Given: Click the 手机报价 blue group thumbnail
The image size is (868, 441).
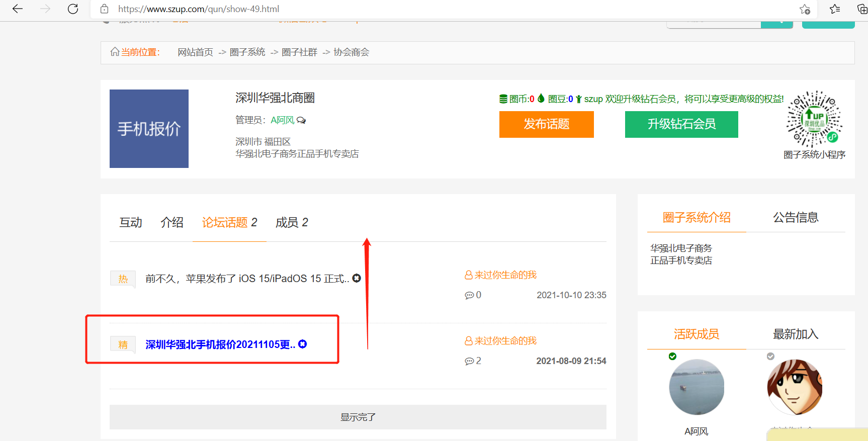Looking at the screenshot, I should (149, 129).
